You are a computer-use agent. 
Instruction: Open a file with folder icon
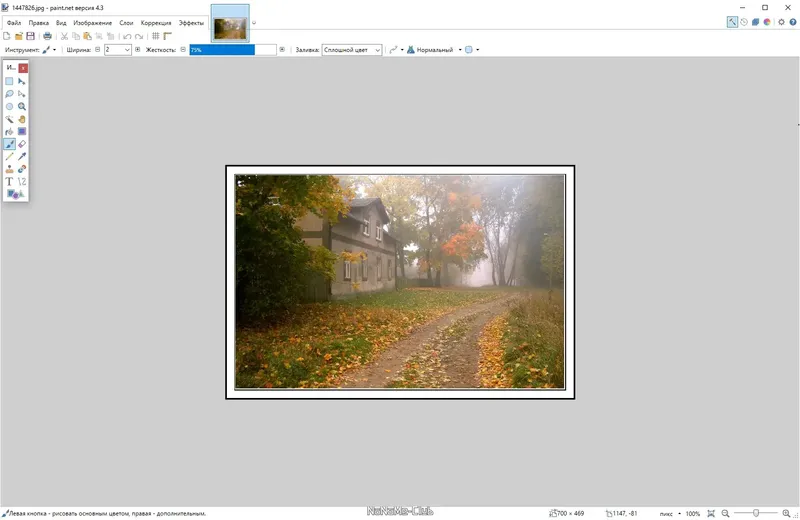coord(19,36)
